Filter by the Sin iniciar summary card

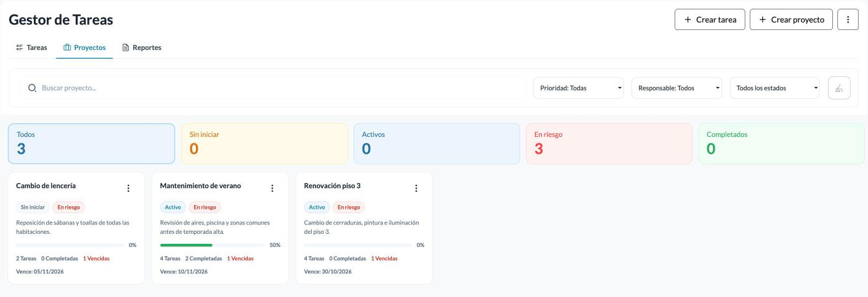pyautogui.click(x=264, y=144)
